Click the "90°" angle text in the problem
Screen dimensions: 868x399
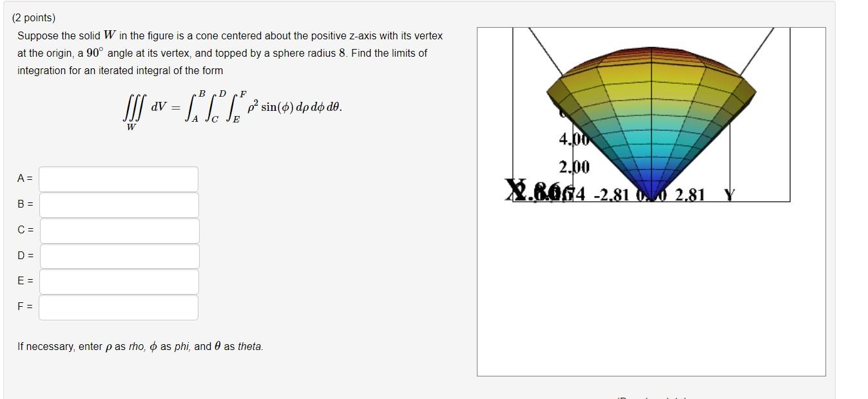tap(96, 53)
